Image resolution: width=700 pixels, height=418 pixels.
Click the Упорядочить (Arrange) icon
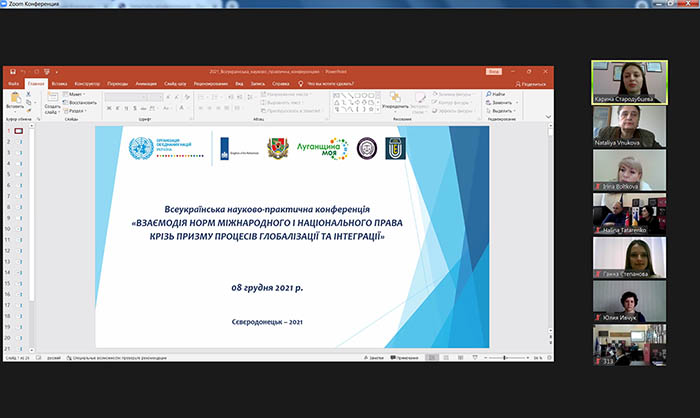394,97
